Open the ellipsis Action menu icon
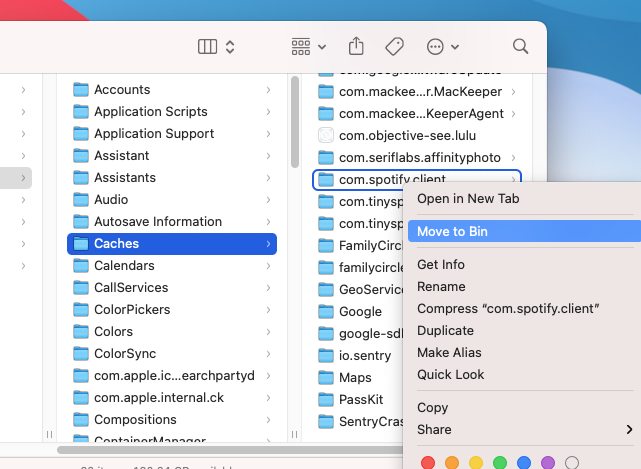Screen dimensions: 641x469 point(435,47)
